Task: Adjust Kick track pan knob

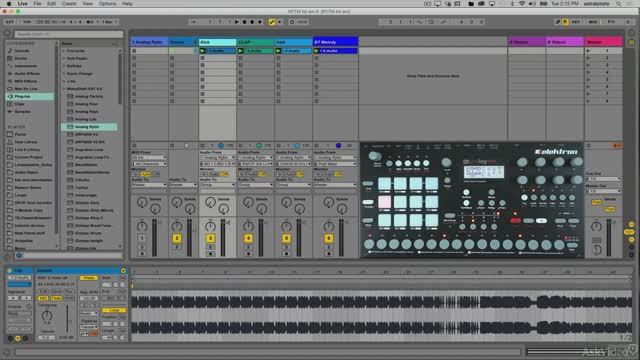Action: pos(210,226)
